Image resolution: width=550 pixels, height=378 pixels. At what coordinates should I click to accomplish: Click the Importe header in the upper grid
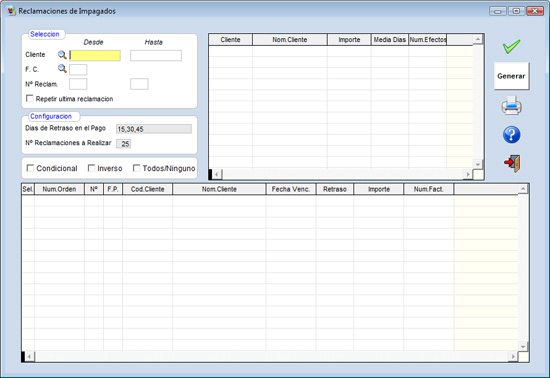349,40
